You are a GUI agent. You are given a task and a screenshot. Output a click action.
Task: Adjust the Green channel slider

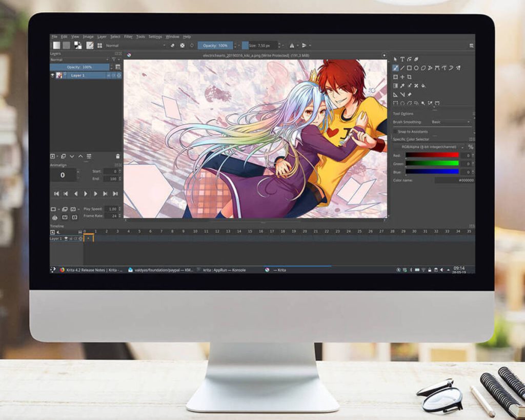pos(432,164)
